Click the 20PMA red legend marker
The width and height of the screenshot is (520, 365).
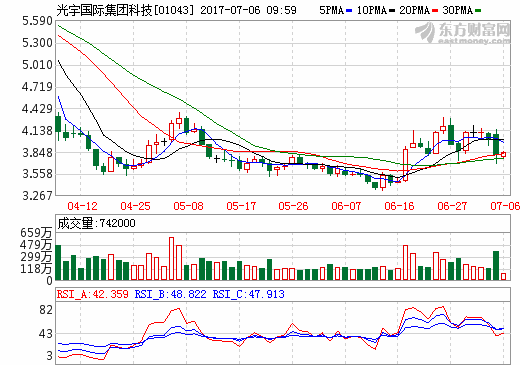[x=435, y=11]
